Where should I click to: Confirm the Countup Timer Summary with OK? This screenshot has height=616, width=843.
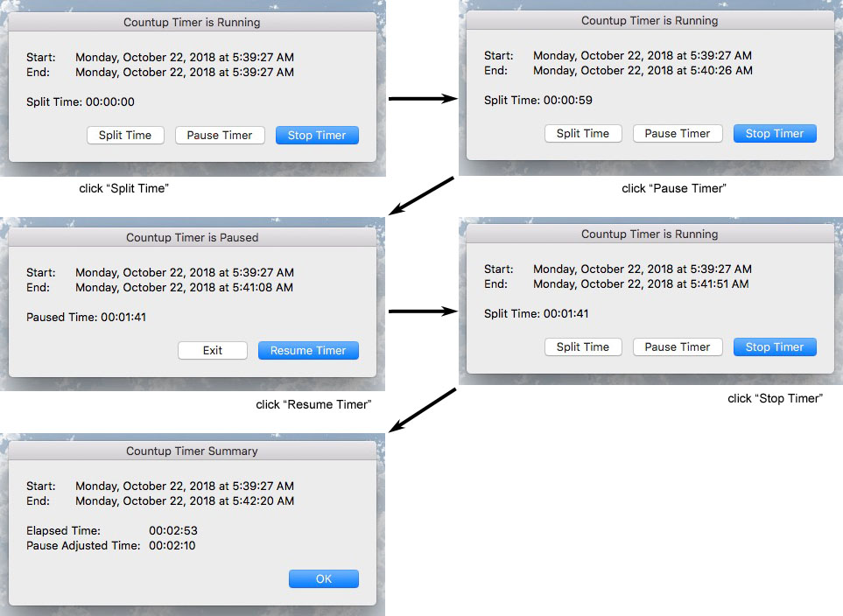[x=323, y=579]
